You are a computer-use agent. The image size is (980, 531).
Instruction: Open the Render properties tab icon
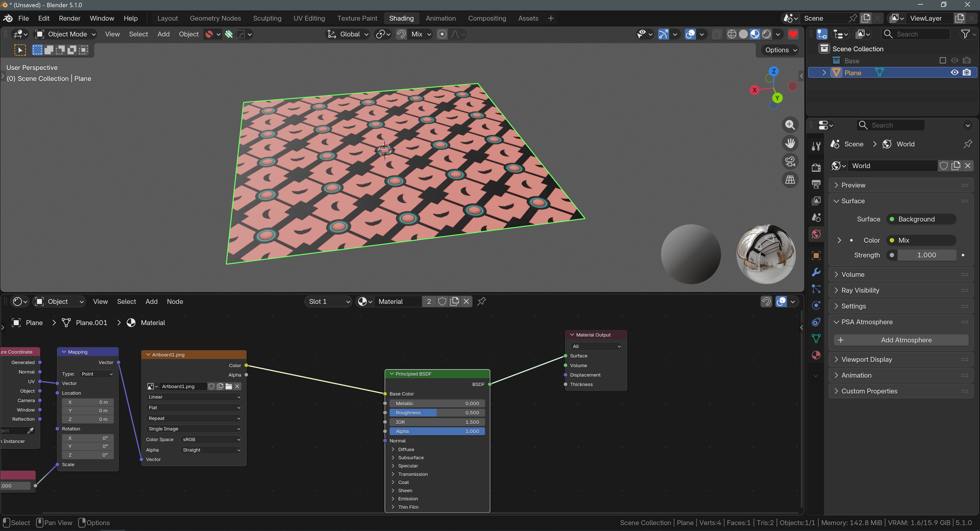tap(816, 168)
